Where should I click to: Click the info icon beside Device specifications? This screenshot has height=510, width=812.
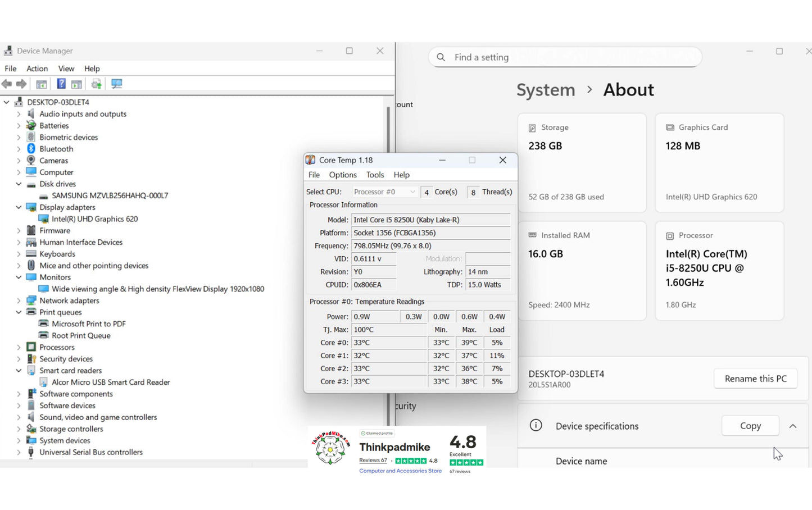tap(536, 426)
